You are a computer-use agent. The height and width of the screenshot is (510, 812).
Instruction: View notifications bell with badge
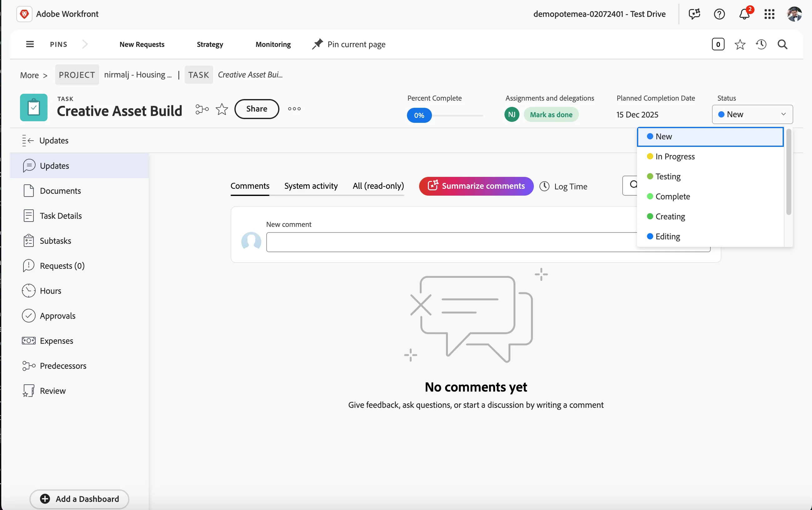click(x=744, y=14)
